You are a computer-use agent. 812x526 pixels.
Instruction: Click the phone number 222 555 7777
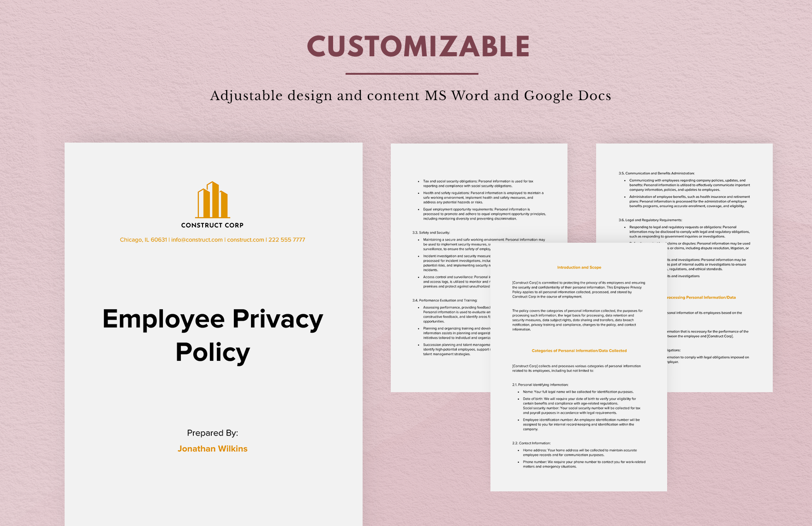coord(287,239)
